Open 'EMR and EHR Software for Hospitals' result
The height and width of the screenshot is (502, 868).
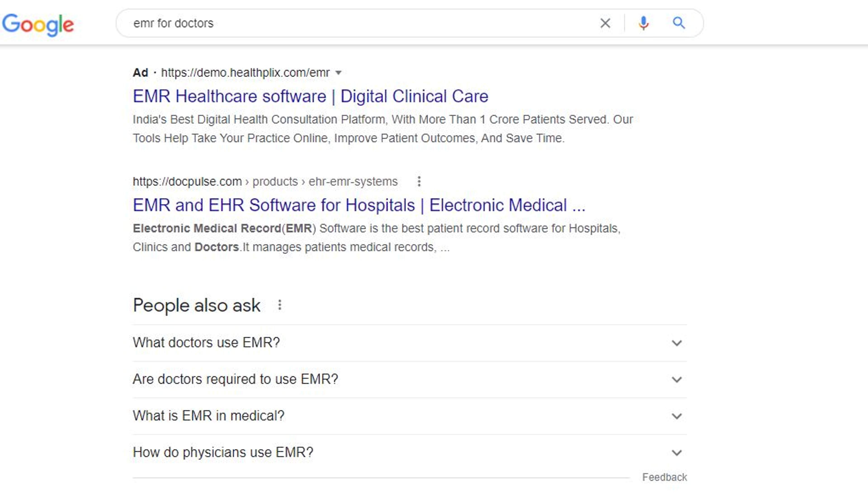point(359,205)
